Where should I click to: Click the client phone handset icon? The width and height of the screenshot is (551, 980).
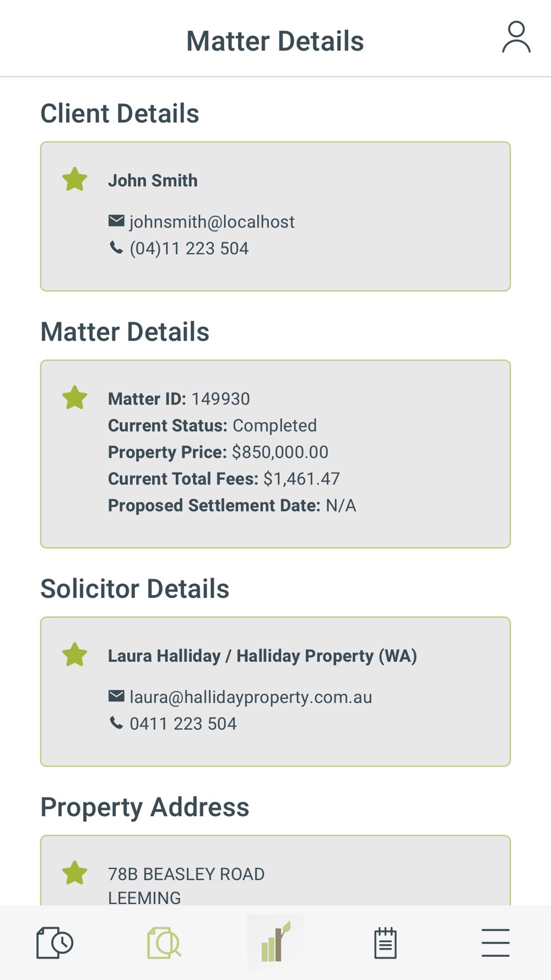[x=116, y=247]
